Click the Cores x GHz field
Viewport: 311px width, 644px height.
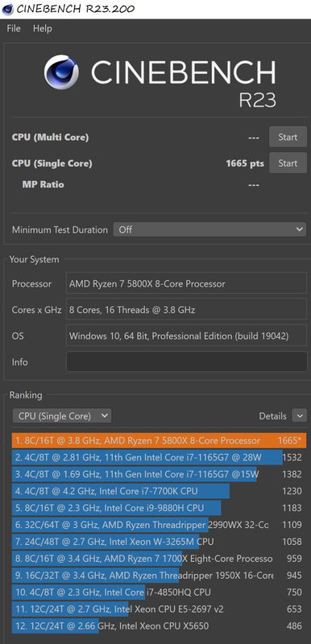[186, 309]
